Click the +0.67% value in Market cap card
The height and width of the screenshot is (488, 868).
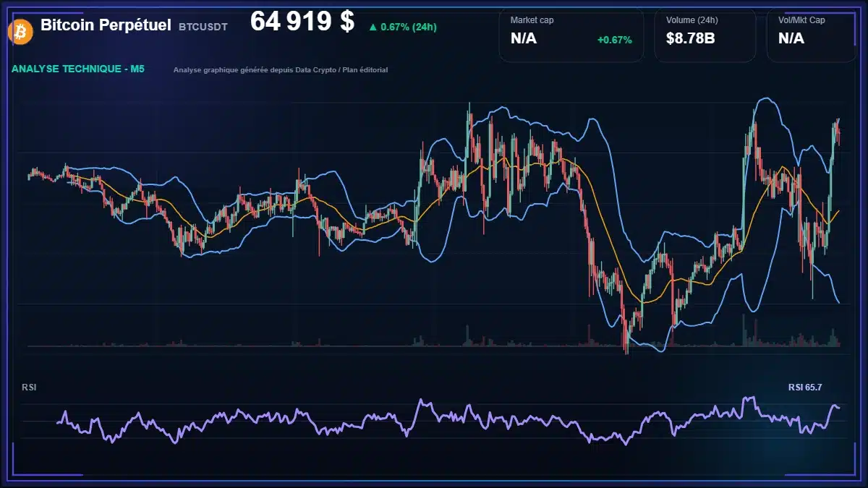pos(614,40)
